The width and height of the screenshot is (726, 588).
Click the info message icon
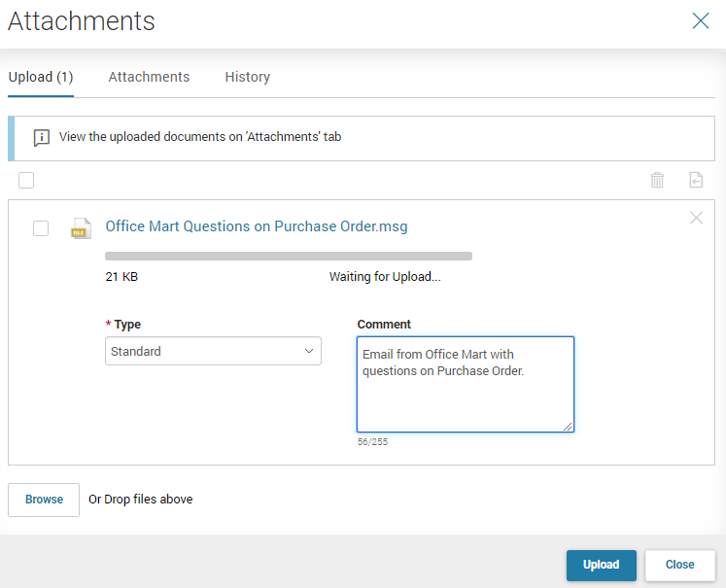pos(41,137)
